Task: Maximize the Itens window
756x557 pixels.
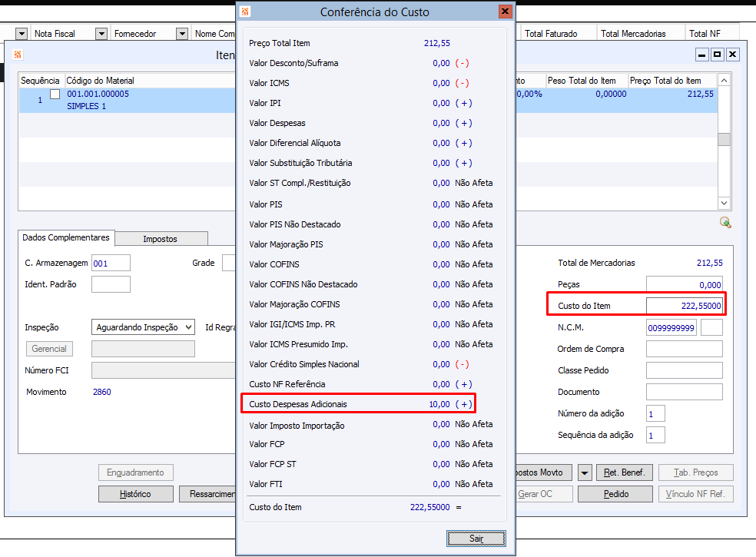Action: pos(717,55)
